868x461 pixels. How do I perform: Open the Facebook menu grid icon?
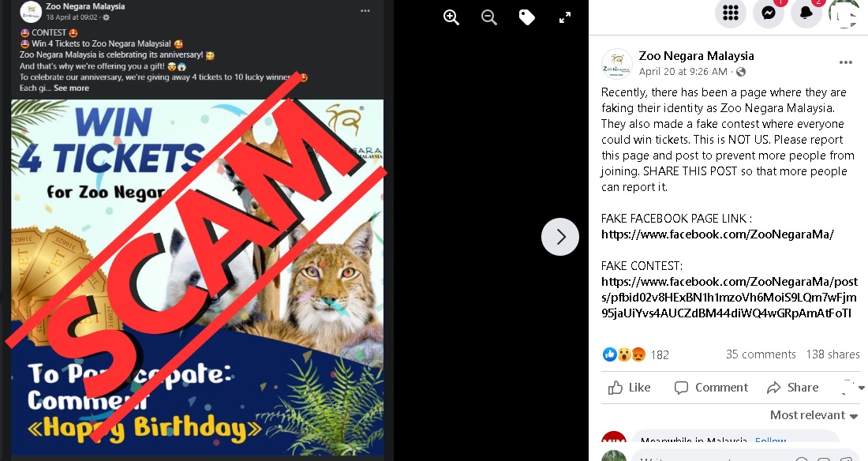730,12
